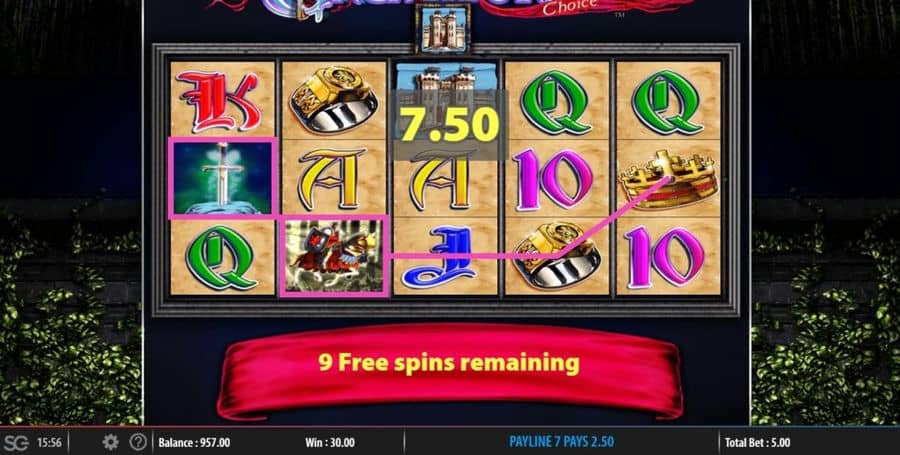Click the Win 30.00 display
Viewport: 900px width, 455px height.
329,442
